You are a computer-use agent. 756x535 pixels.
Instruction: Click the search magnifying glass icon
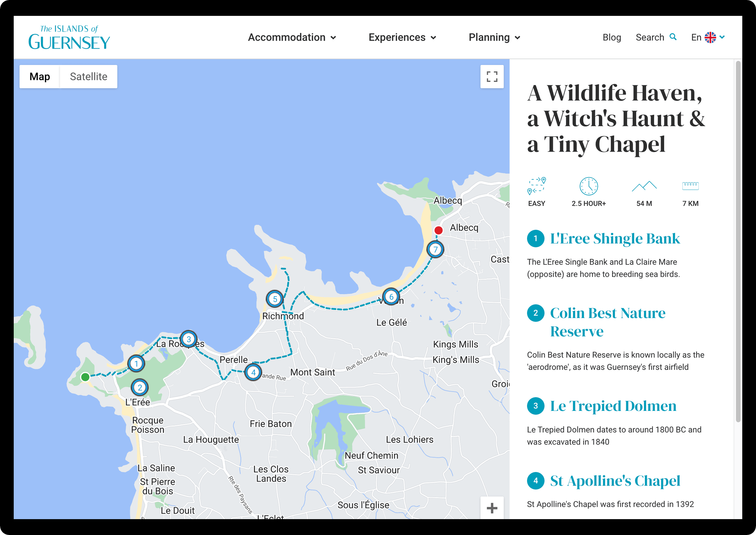673,37
